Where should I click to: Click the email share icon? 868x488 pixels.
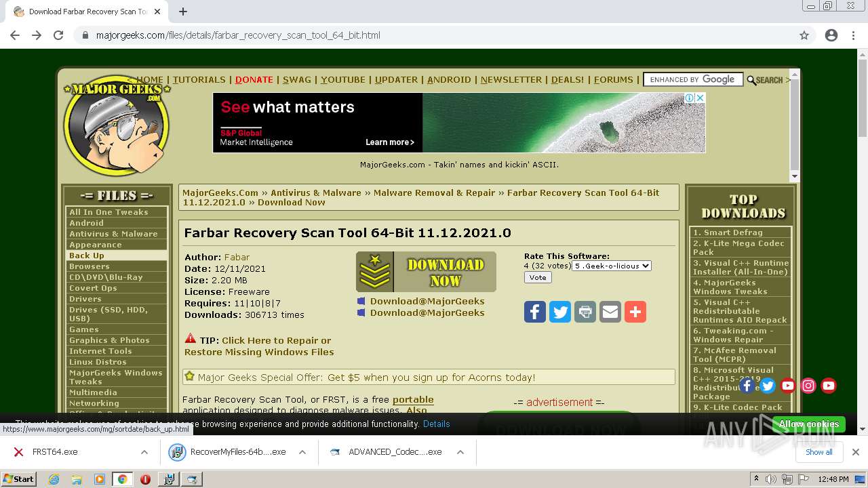(x=610, y=312)
